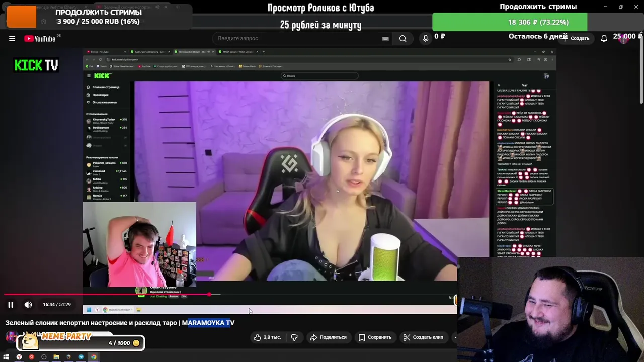Open OBS Studio from the taskbar

coord(44,357)
